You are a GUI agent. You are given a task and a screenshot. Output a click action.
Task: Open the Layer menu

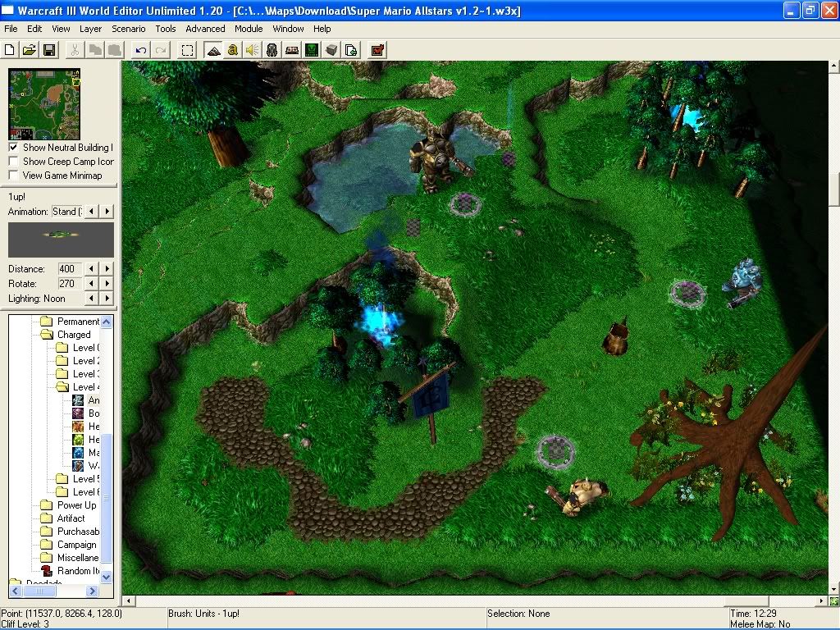[x=90, y=29]
